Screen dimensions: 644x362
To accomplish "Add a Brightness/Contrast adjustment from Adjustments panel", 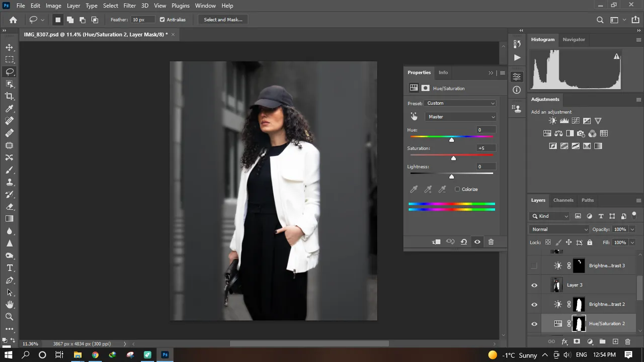I will (x=553, y=121).
